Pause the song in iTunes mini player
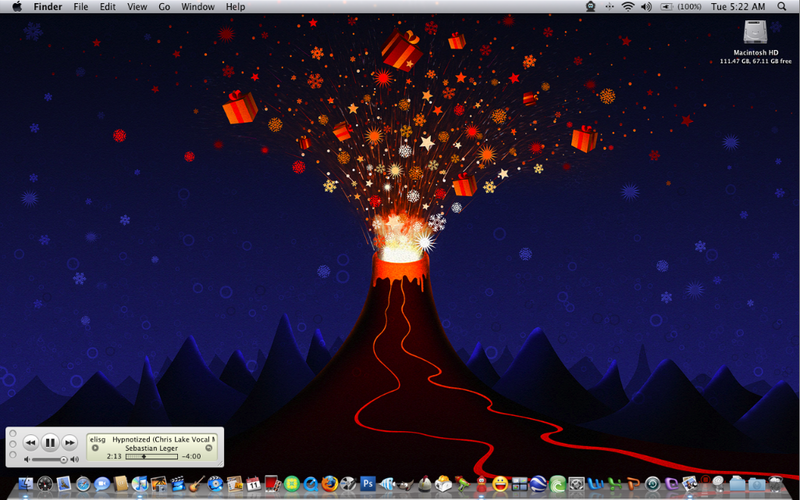This screenshot has width=800, height=500. [x=50, y=442]
